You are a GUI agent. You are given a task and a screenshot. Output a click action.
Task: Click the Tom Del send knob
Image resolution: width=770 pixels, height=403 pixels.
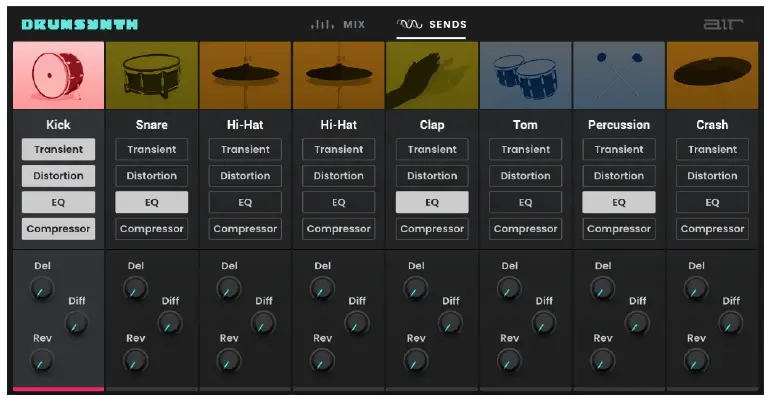pyautogui.click(x=509, y=289)
